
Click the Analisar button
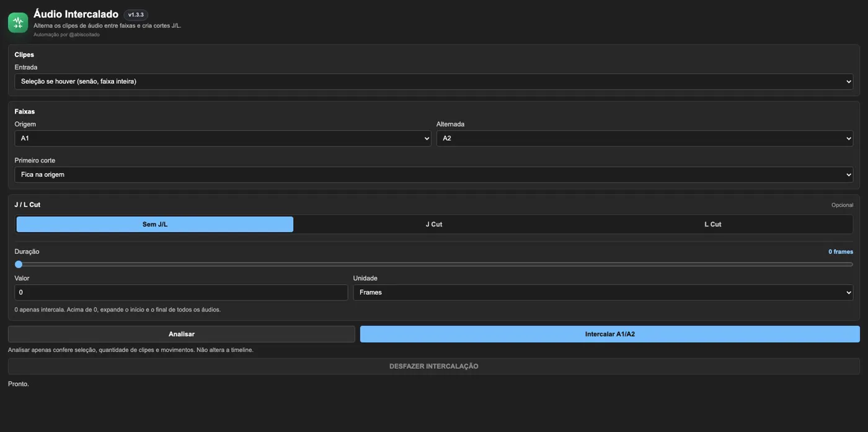(x=182, y=334)
